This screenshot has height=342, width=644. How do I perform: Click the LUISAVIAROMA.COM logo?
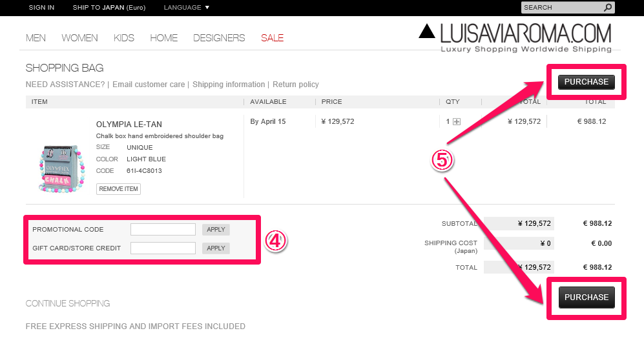pyautogui.click(x=515, y=37)
